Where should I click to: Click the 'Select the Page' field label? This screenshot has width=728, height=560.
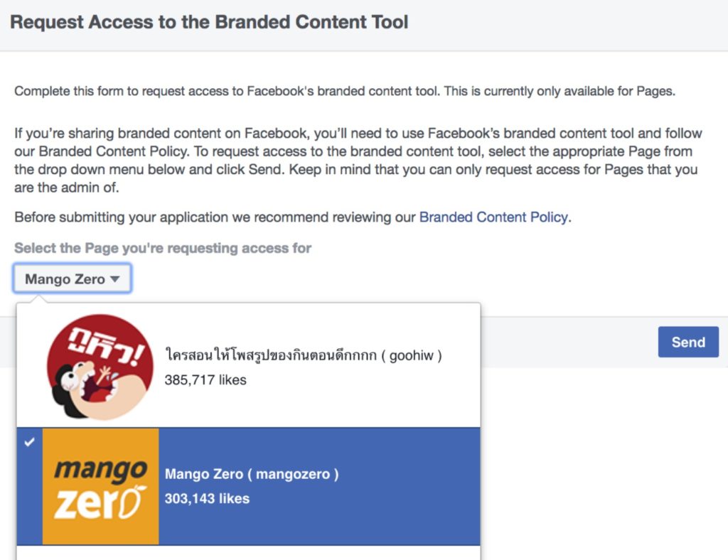pyautogui.click(x=163, y=248)
